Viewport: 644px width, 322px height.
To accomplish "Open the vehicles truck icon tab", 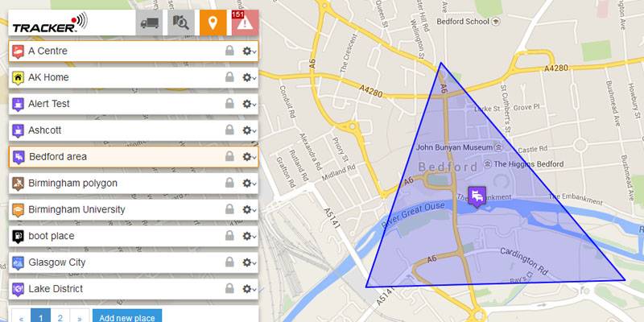I will (x=150, y=23).
